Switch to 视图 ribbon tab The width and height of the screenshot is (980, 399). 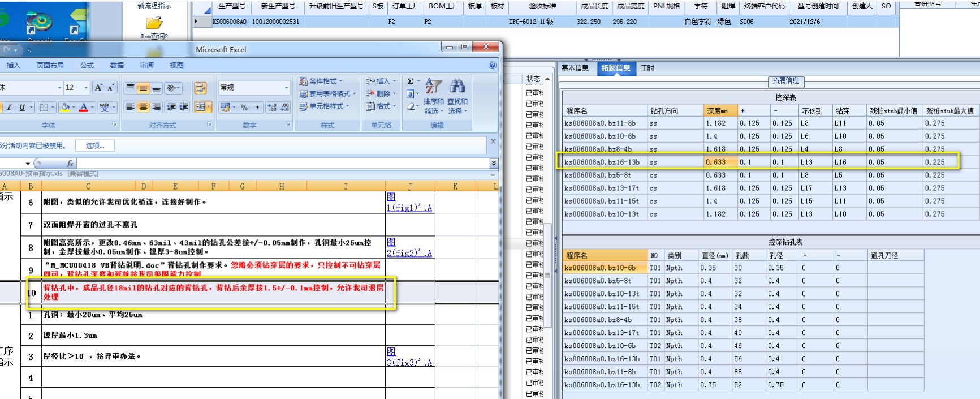click(x=177, y=66)
